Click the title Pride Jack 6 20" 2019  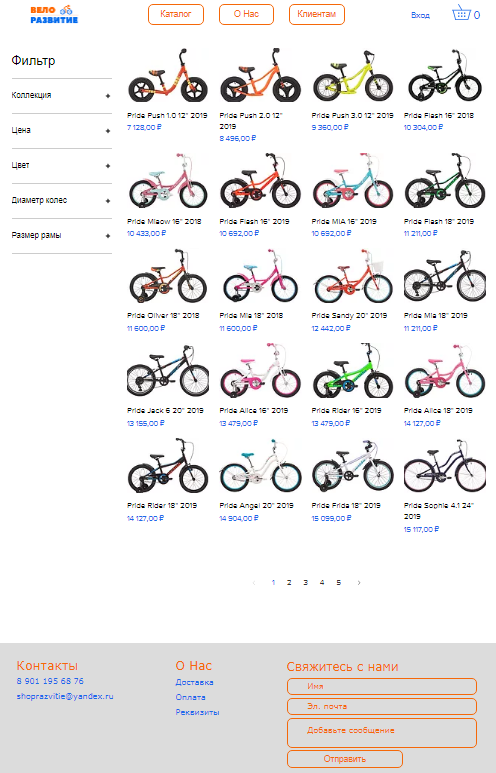coord(165,410)
